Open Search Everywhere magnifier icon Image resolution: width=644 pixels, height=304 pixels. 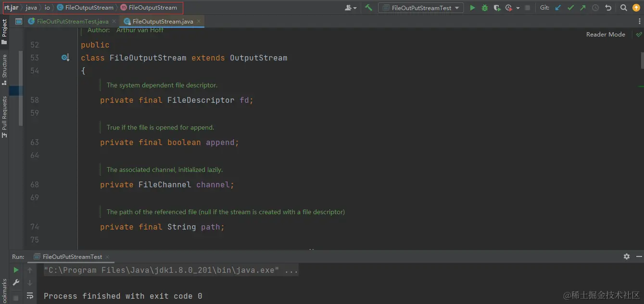[623, 8]
